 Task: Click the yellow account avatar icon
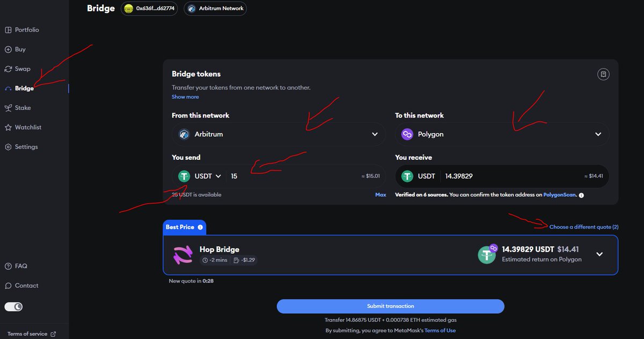pyautogui.click(x=128, y=8)
